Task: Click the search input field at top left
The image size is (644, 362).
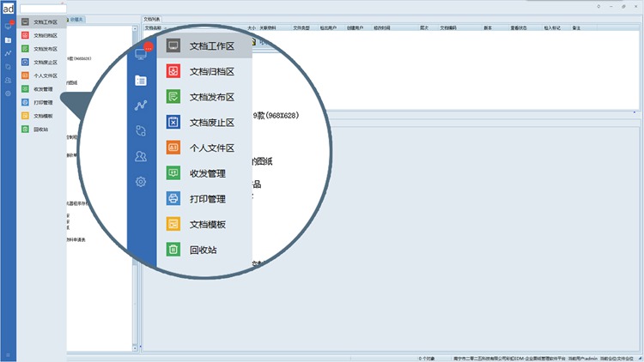Action: point(41,8)
